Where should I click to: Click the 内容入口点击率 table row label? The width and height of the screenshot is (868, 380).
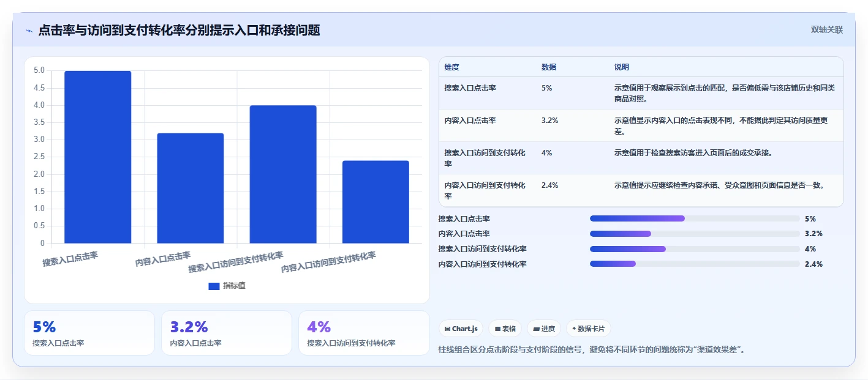pyautogui.click(x=470, y=121)
